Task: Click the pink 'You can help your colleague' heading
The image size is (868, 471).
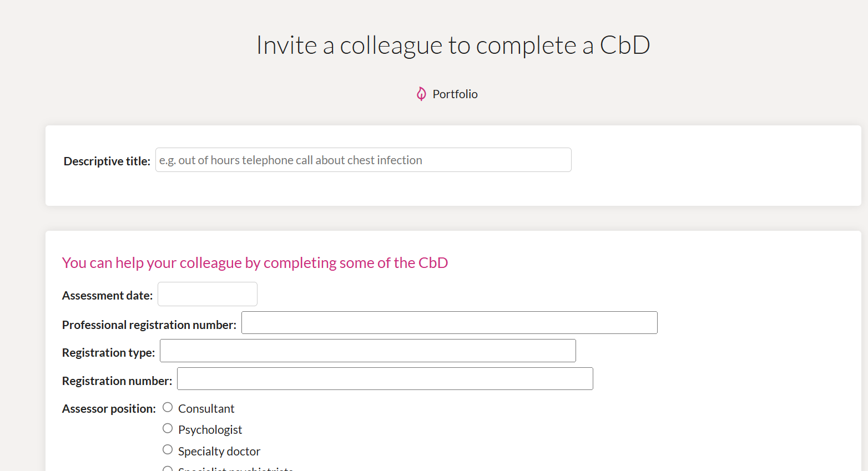Action: click(x=255, y=263)
